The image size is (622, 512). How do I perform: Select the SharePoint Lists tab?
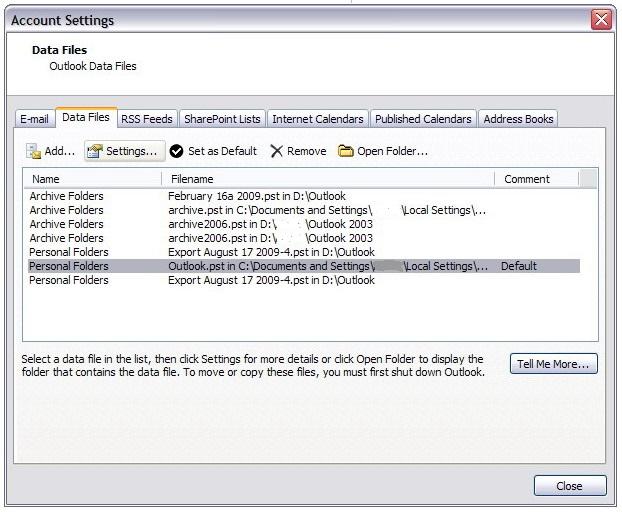click(x=222, y=119)
